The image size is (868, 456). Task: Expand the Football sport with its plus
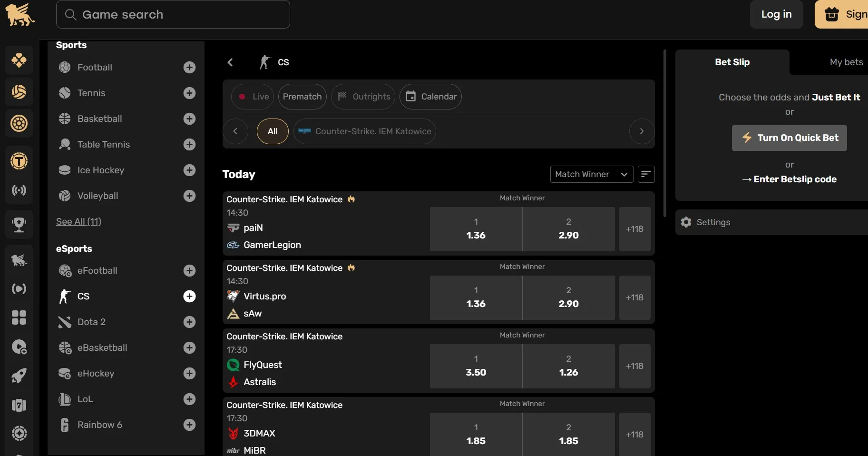pos(189,68)
